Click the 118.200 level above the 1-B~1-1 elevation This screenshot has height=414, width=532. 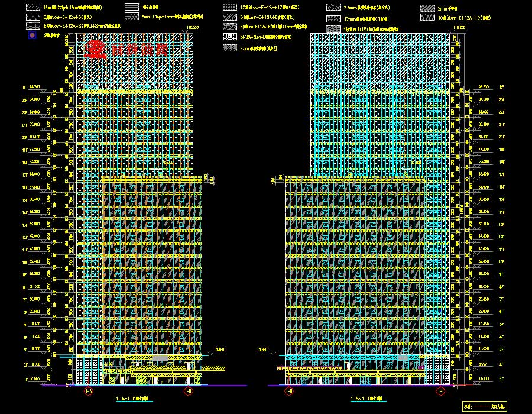click(459, 28)
